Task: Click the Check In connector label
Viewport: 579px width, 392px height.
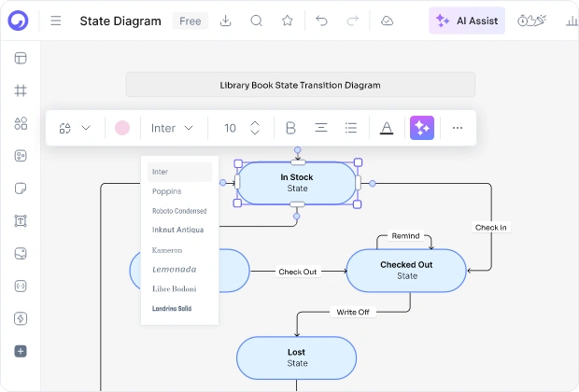Action: 490,228
